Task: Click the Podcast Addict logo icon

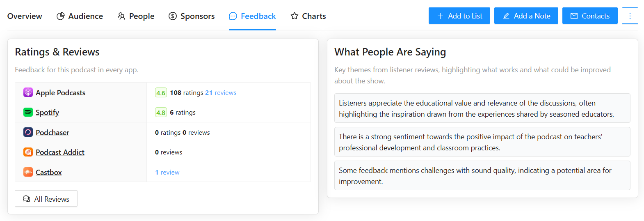Action: pos(28,152)
